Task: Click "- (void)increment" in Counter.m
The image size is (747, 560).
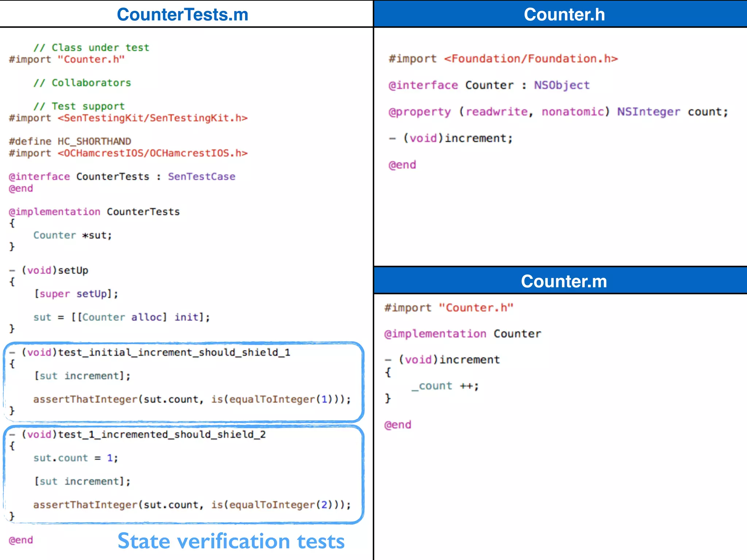Action: coord(442,360)
